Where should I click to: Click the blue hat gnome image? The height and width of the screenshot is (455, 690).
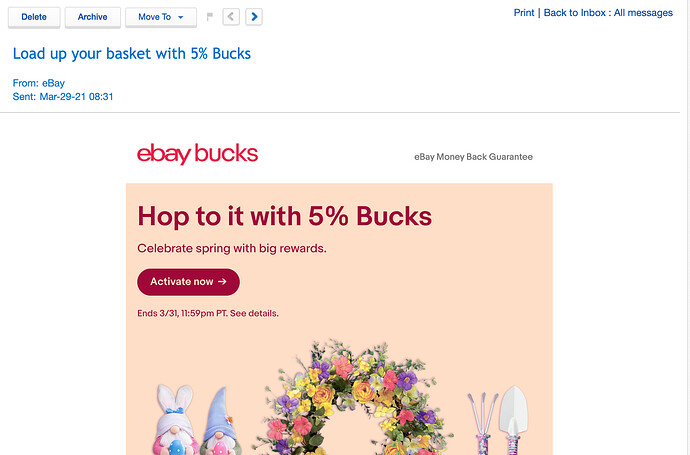coord(221,421)
